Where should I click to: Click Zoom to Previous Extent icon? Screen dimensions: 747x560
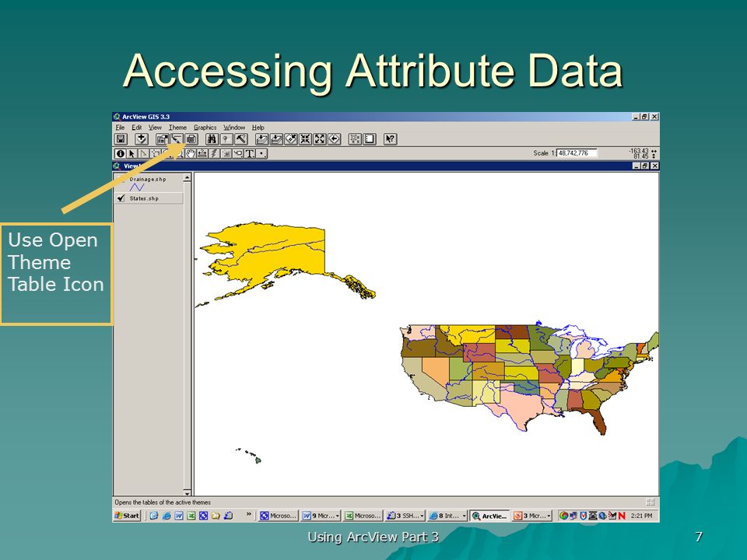335,139
